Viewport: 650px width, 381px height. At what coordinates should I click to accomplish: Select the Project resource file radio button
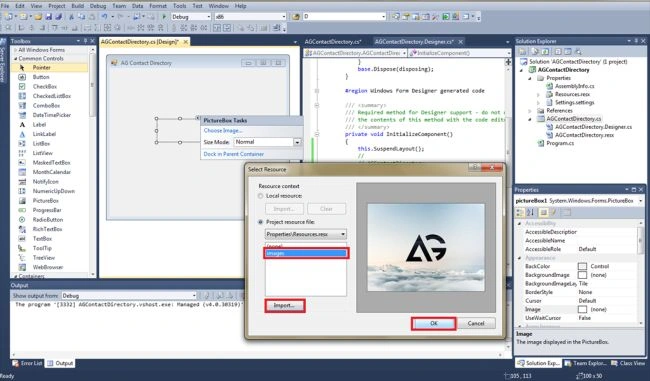[261, 222]
